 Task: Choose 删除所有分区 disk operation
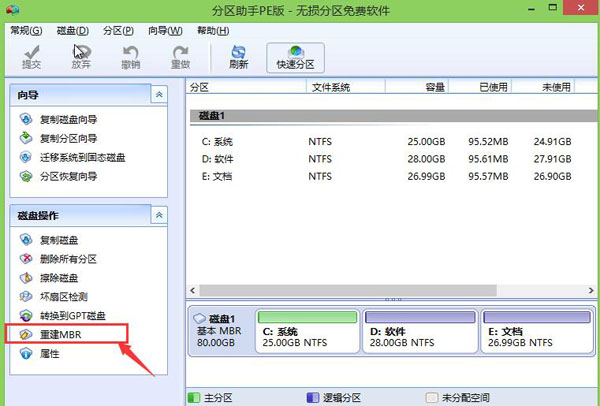(x=58, y=259)
